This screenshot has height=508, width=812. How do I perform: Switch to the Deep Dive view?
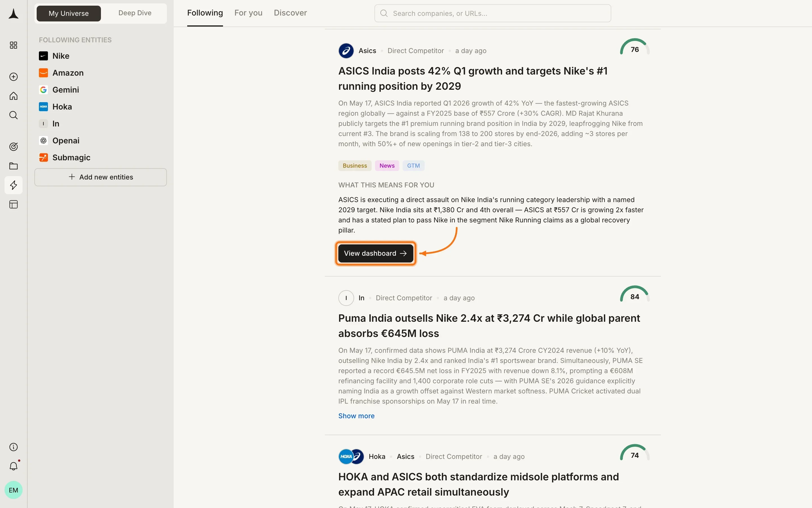(135, 13)
